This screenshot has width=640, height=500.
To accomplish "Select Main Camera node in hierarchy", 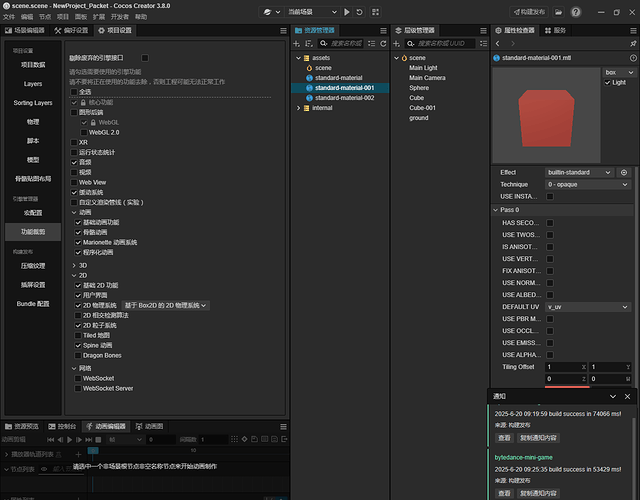I will 427,78.
